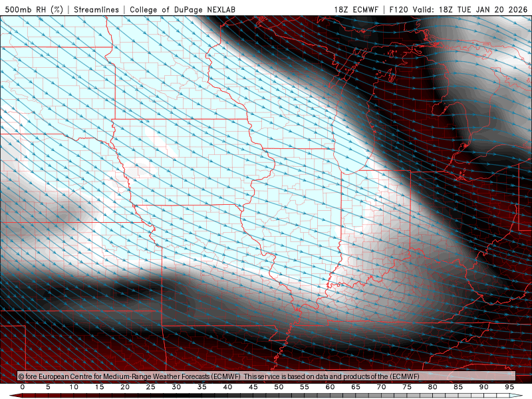Screen dimensions: 532x399
Task: Click the "10" value on the color scale
Action: coord(74,387)
